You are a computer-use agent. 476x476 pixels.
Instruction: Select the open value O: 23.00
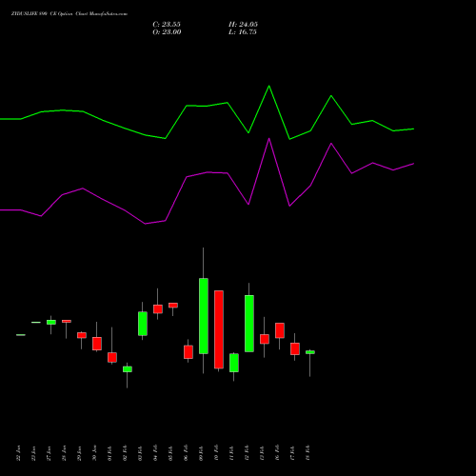[x=167, y=32]
